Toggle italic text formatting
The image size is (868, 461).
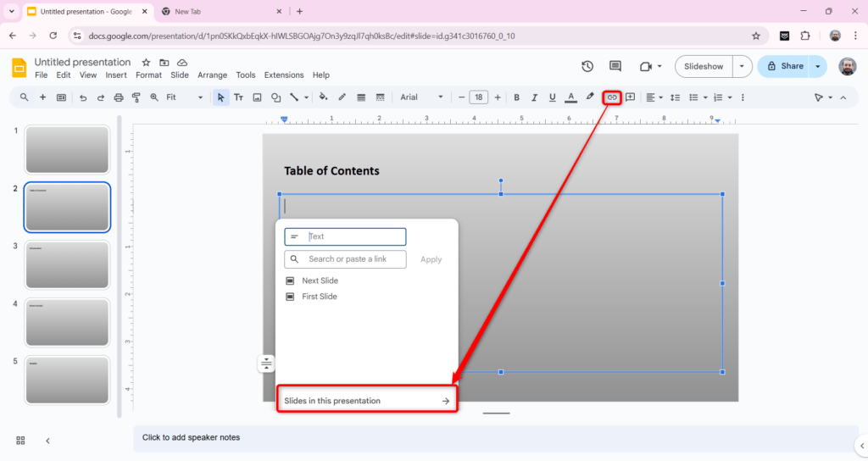(x=534, y=97)
